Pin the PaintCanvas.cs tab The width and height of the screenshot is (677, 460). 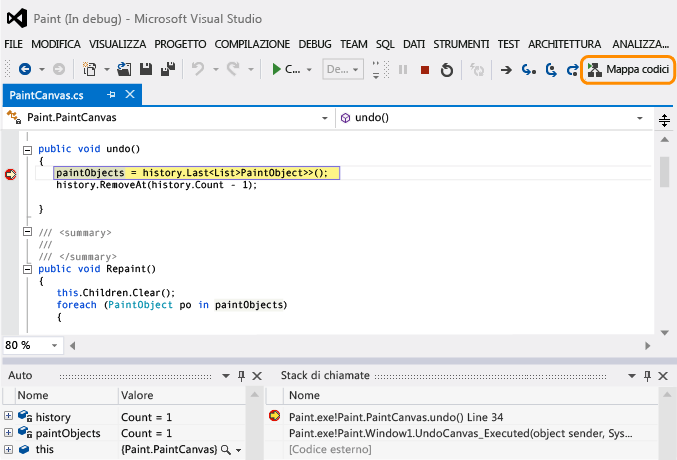[111, 95]
